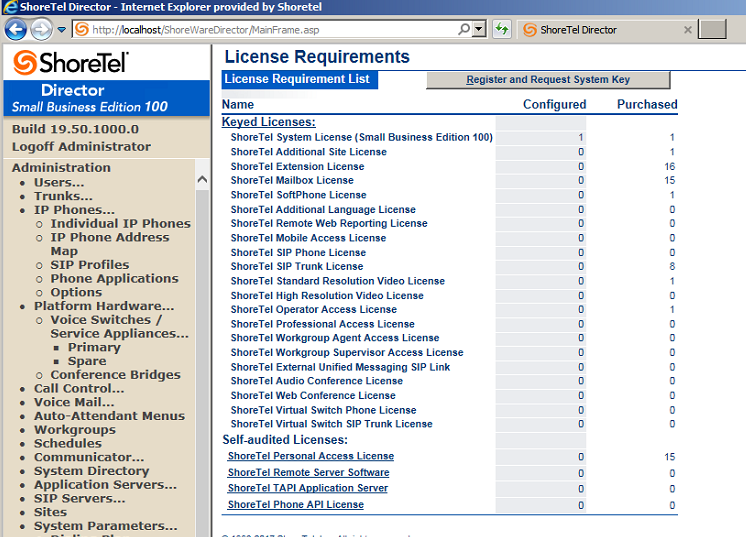Image resolution: width=746 pixels, height=537 pixels.
Task: Expand System Parameters... navigation item
Action: (x=106, y=526)
